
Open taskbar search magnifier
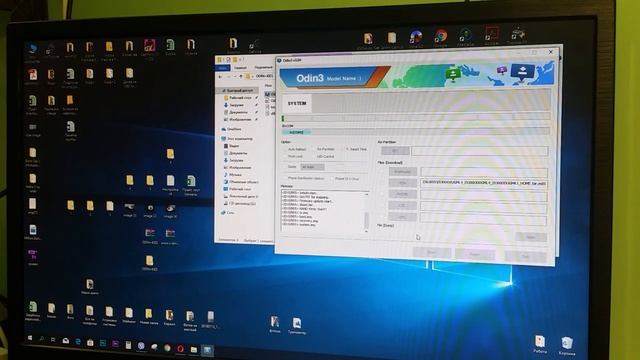(42, 339)
